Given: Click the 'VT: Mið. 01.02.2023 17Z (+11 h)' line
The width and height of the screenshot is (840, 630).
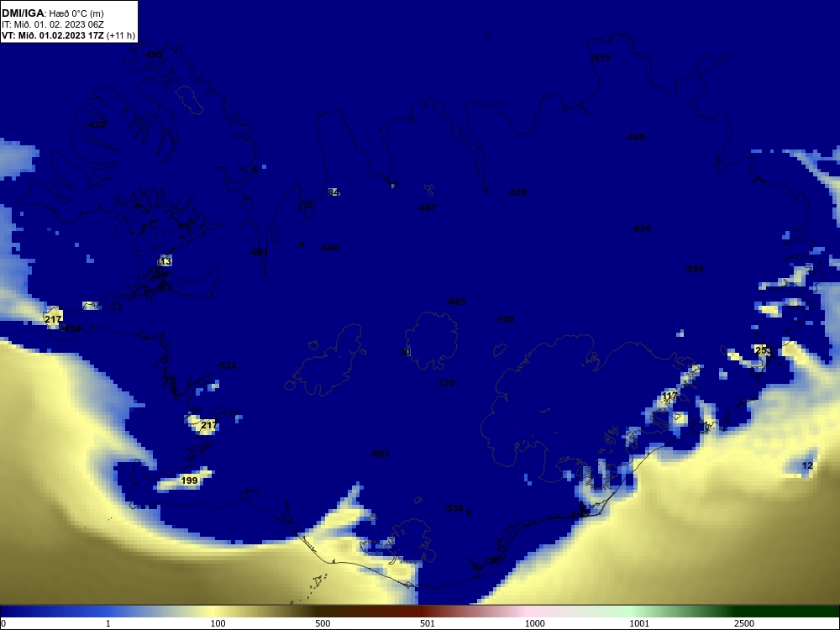Looking at the screenshot, I should coord(68,35).
